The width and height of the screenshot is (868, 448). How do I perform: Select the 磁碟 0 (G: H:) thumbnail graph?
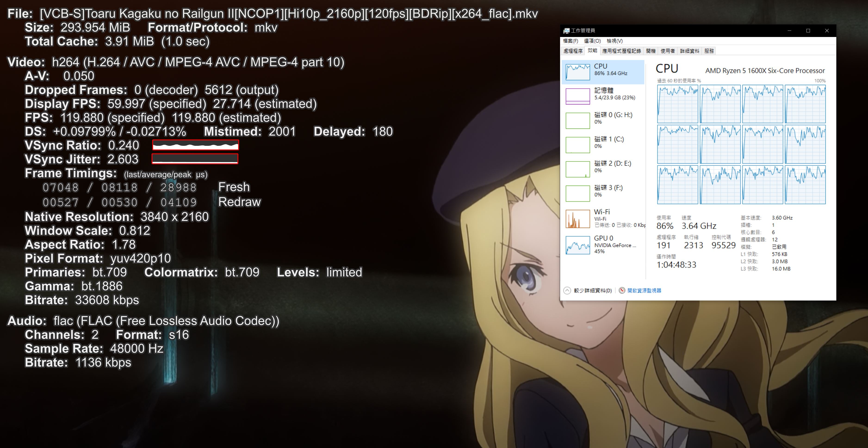click(x=577, y=120)
